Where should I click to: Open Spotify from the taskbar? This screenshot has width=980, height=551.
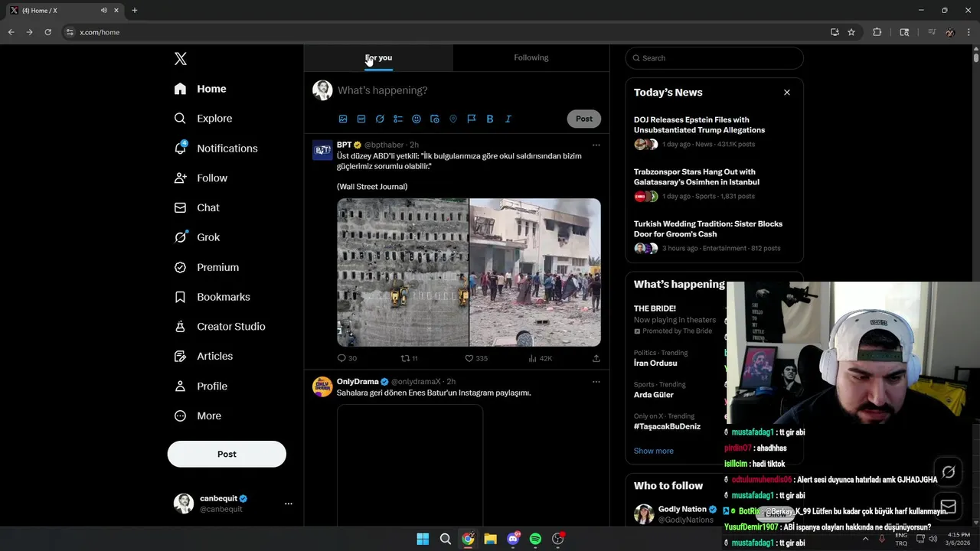[x=535, y=539]
